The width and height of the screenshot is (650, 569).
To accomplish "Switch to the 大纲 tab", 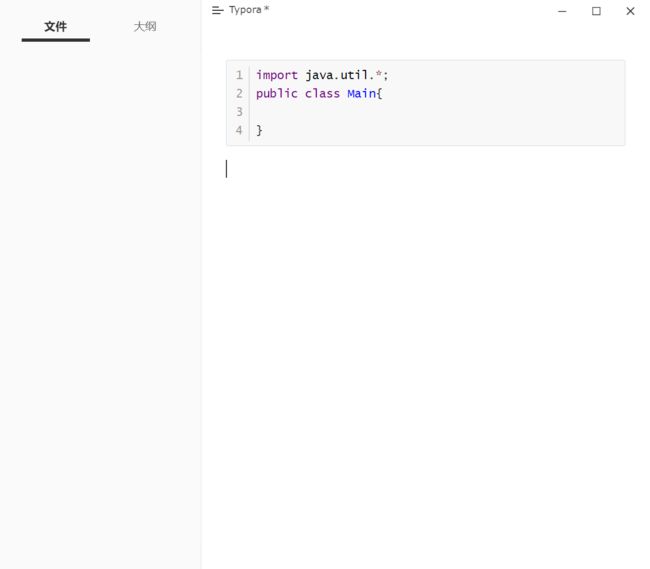I will tap(145, 27).
